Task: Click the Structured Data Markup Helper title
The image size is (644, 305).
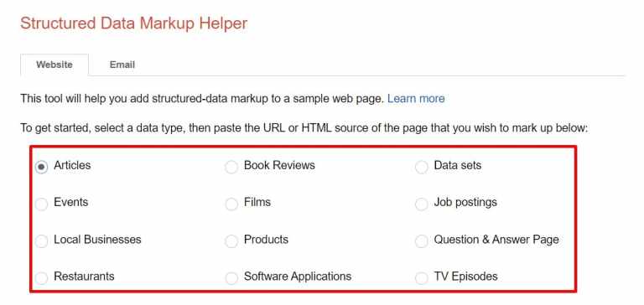Action: point(134,23)
